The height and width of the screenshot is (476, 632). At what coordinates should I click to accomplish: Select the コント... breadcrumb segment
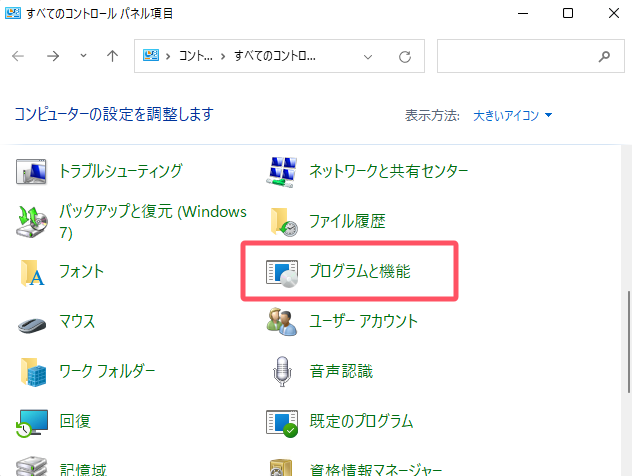195,56
